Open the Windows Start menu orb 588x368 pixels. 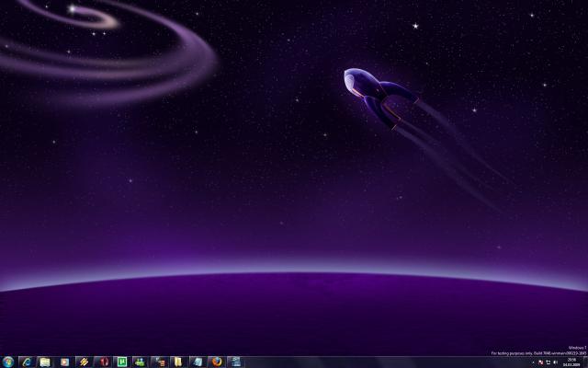8,362
